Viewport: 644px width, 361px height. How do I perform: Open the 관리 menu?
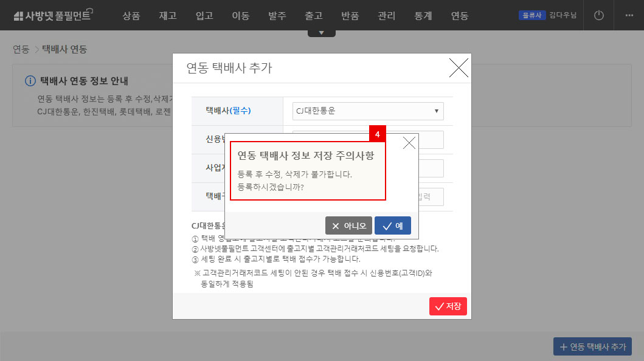[387, 16]
